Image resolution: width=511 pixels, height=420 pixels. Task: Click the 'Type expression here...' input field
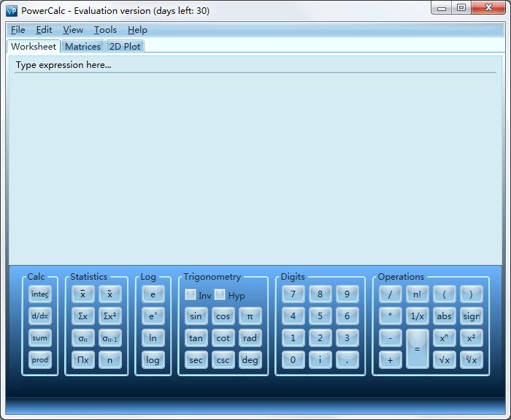pos(255,65)
